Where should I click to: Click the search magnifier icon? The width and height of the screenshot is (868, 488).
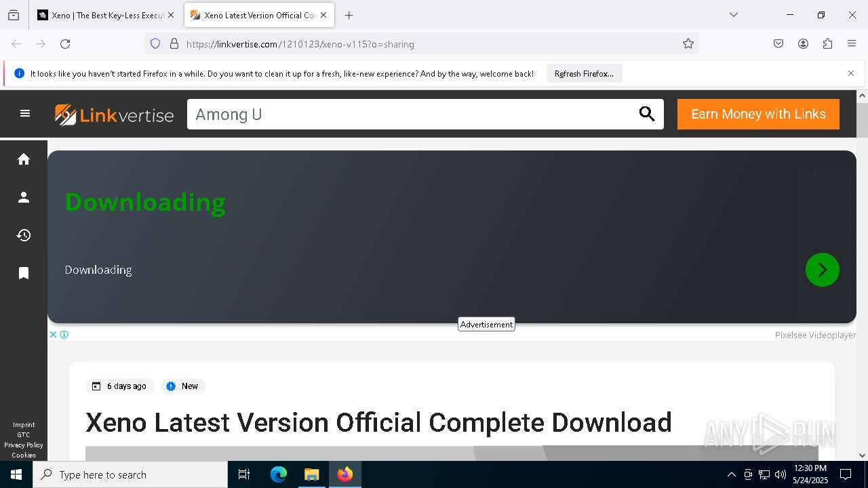[647, 114]
